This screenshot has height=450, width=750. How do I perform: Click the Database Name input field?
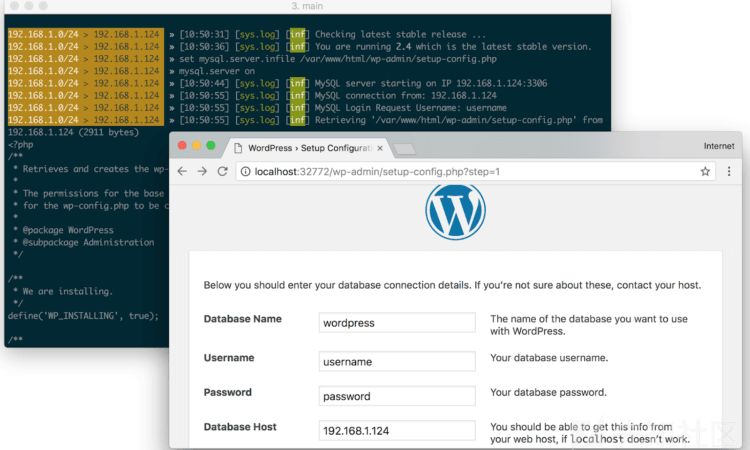(397, 323)
